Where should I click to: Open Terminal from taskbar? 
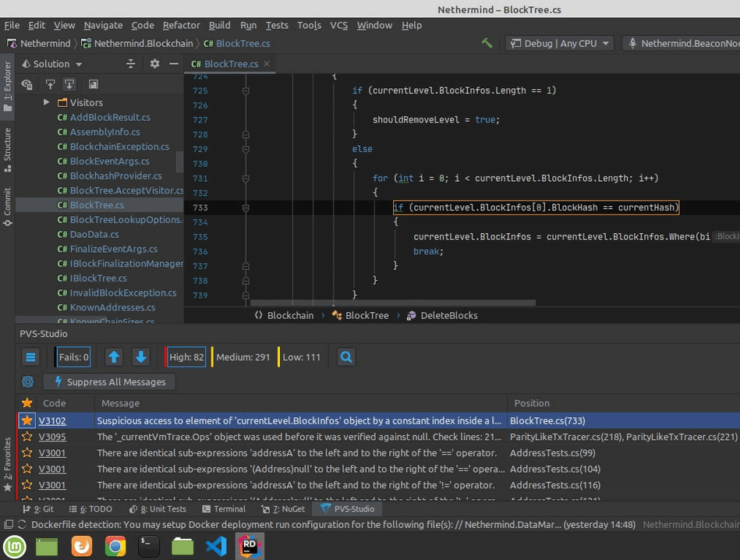(x=149, y=547)
